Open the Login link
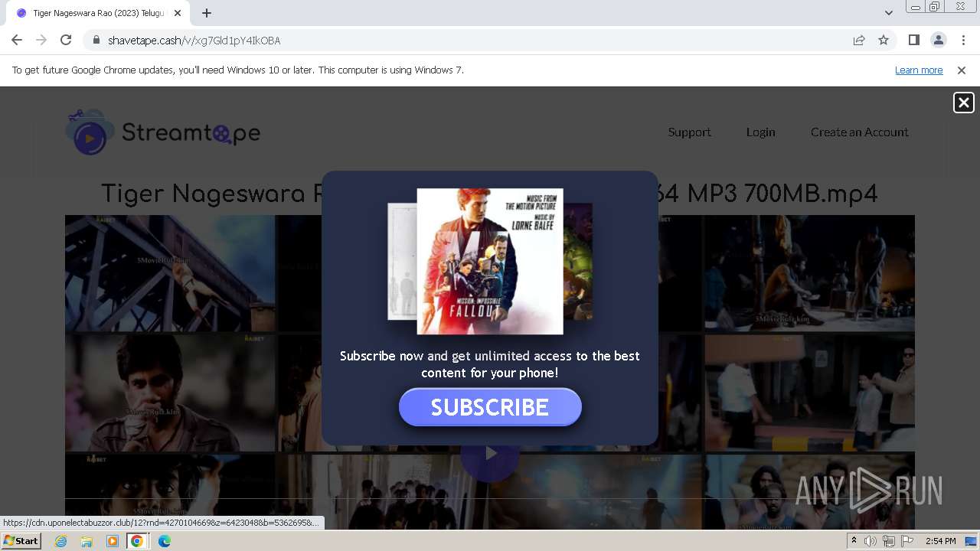Screen dimensions: 980x551 coord(760,132)
